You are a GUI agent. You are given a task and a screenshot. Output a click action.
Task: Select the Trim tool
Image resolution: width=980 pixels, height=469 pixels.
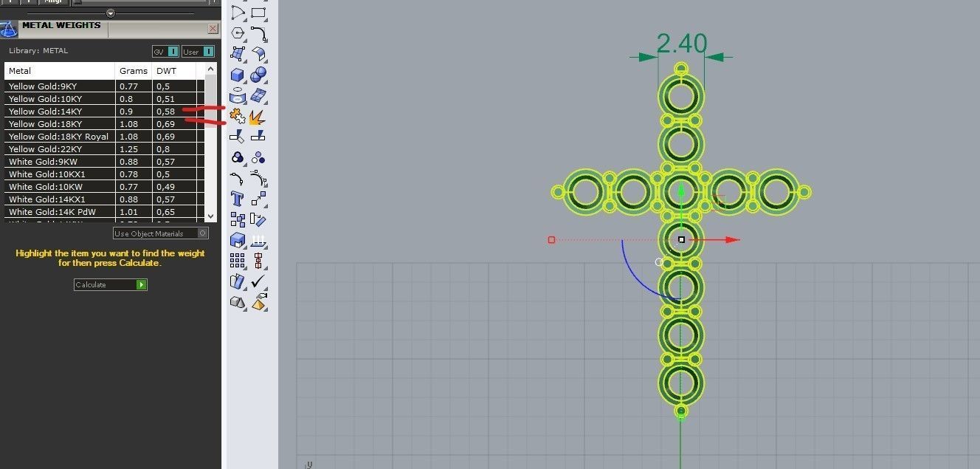pos(237,137)
